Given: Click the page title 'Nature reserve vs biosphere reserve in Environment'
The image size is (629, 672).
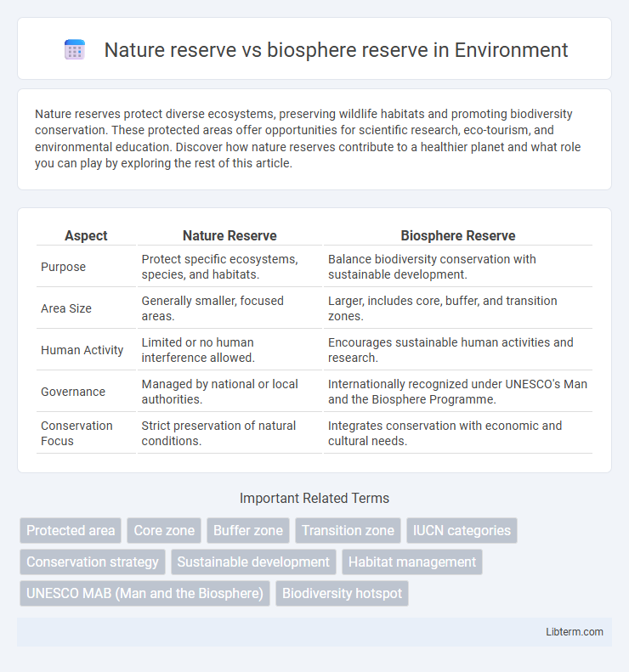Looking at the screenshot, I should 336,50.
